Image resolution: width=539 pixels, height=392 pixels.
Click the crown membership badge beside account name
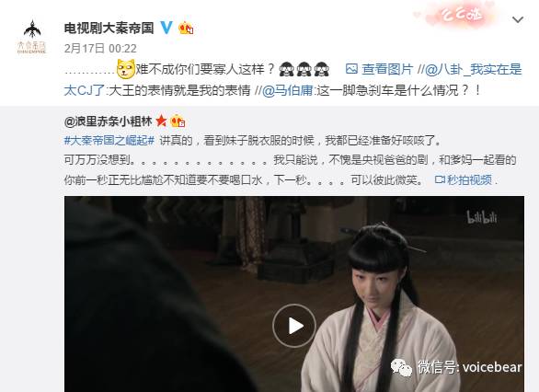186,28
